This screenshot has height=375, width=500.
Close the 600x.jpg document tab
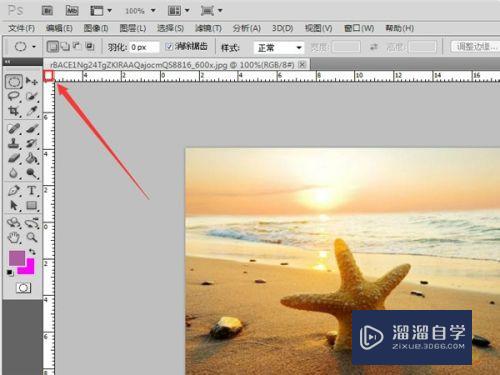302,64
